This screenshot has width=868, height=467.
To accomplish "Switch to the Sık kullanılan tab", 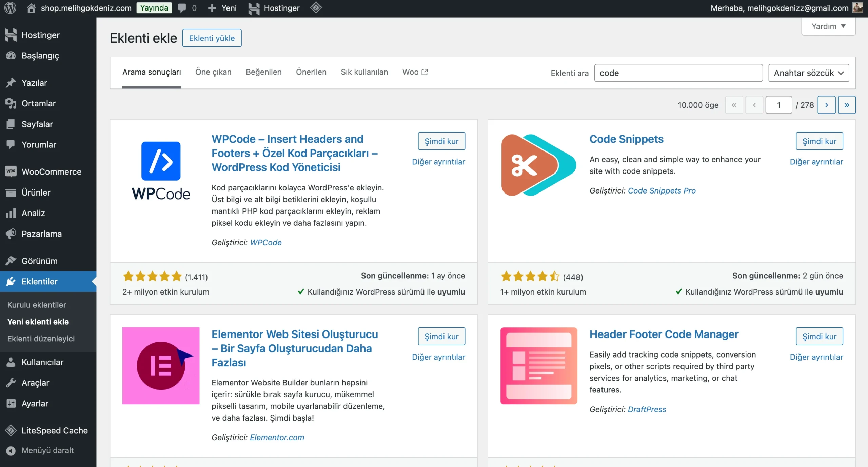I will pyautogui.click(x=364, y=72).
